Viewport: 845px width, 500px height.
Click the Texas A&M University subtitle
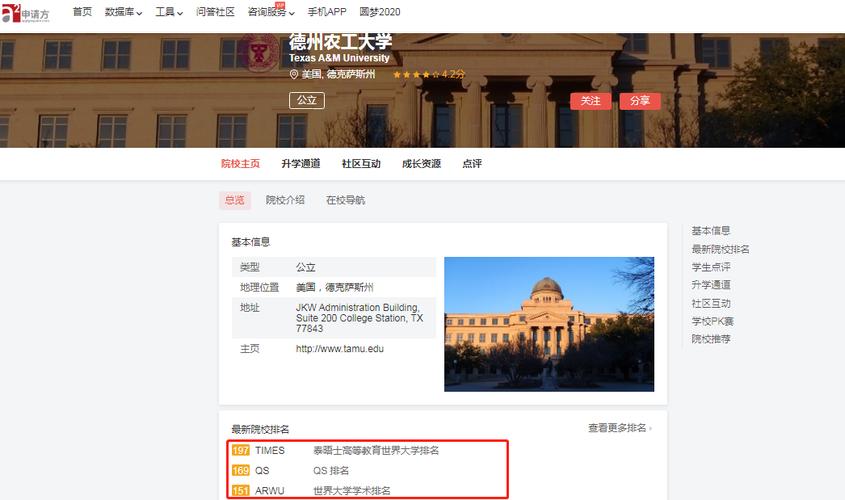339,58
